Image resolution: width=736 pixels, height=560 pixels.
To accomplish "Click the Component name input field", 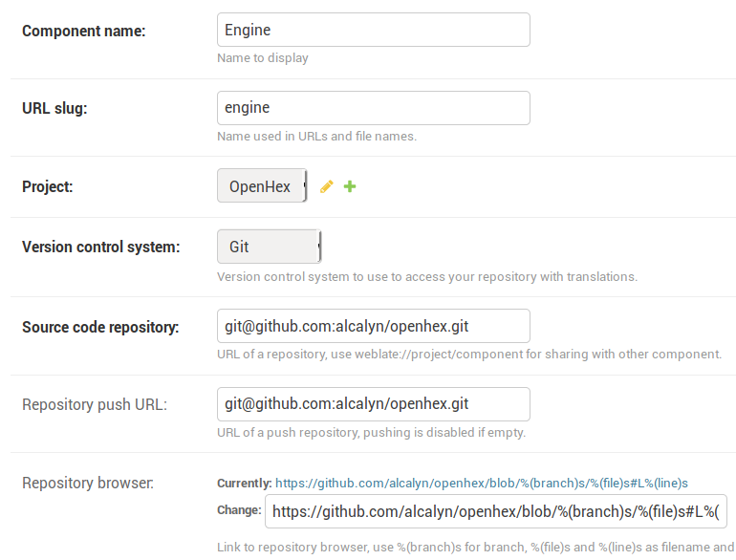I will (374, 30).
